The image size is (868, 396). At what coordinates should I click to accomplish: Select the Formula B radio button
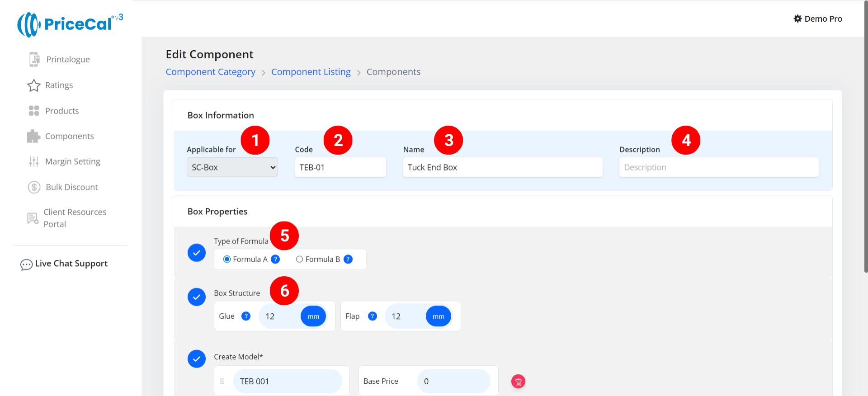click(x=299, y=259)
